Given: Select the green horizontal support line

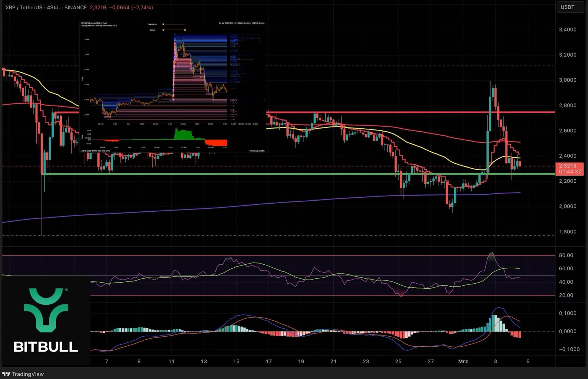Looking at the screenshot, I should pyautogui.click(x=298, y=174).
